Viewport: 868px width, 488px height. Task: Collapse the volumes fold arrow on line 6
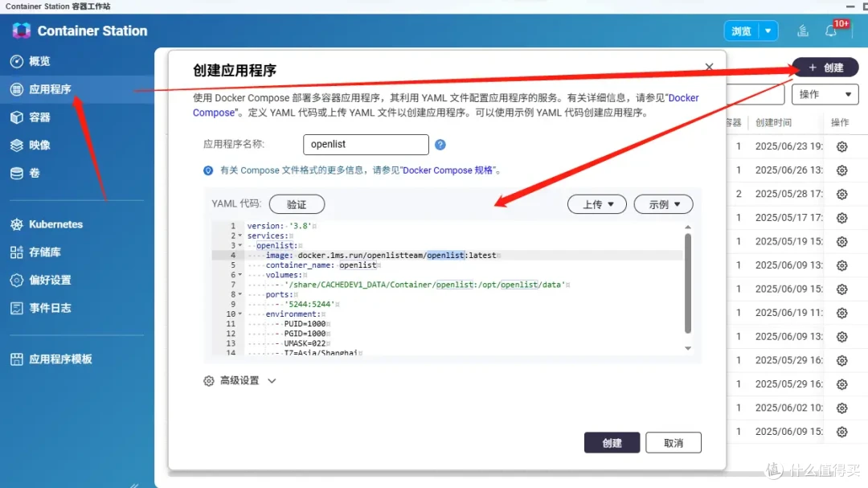point(240,275)
